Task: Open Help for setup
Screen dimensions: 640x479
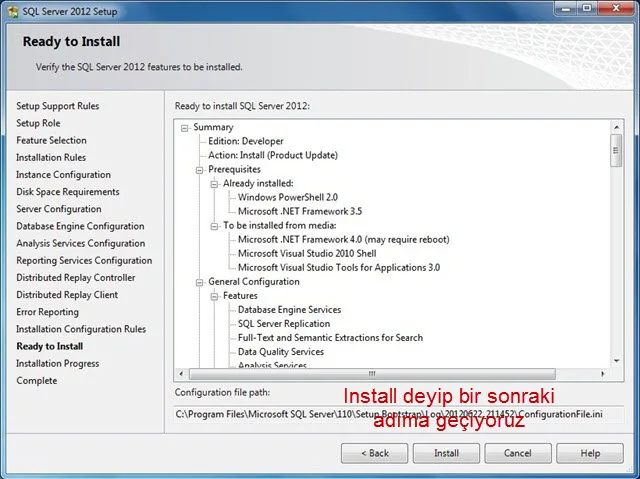Action: (x=590, y=453)
